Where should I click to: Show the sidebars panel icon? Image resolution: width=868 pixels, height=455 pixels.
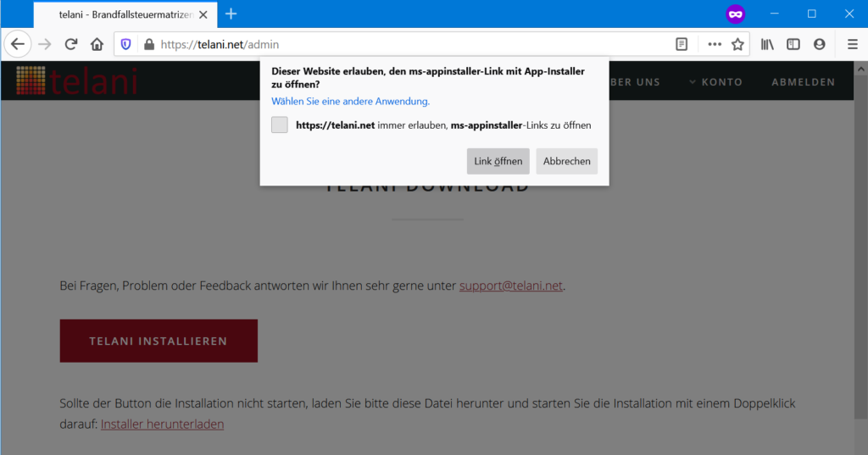(x=793, y=44)
